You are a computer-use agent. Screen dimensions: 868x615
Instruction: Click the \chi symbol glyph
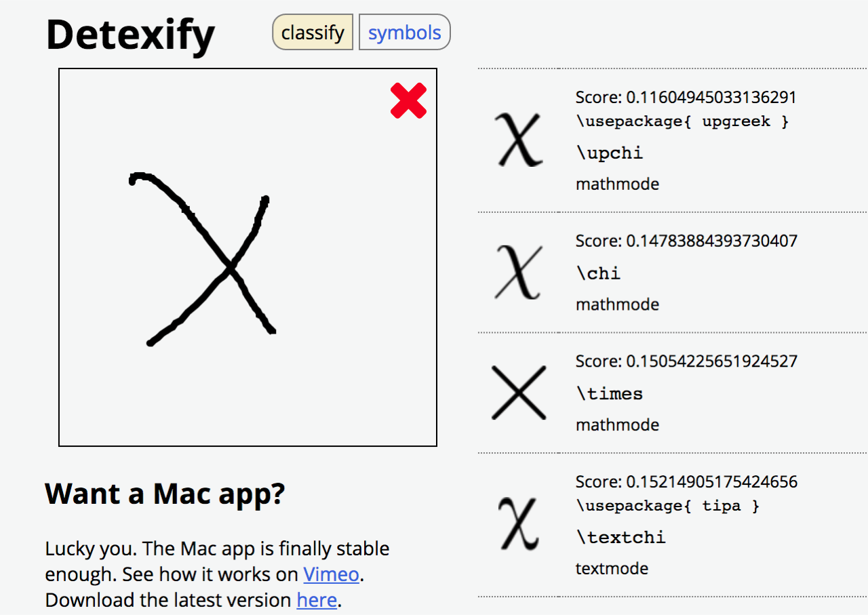coord(519,272)
